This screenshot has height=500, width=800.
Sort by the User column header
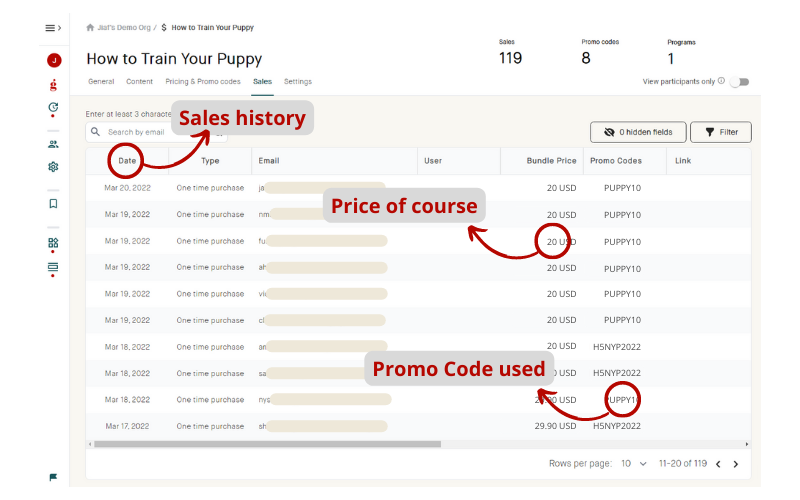433,161
